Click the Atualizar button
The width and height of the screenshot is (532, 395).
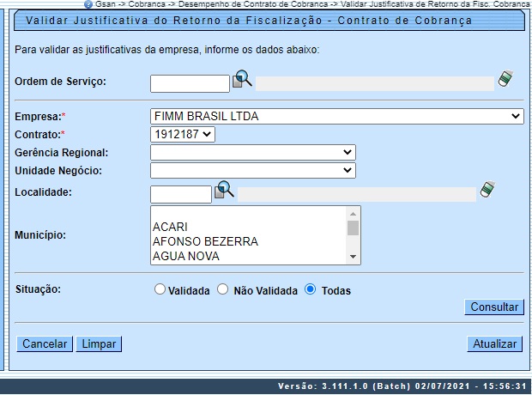pyautogui.click(x=495, y=344)
